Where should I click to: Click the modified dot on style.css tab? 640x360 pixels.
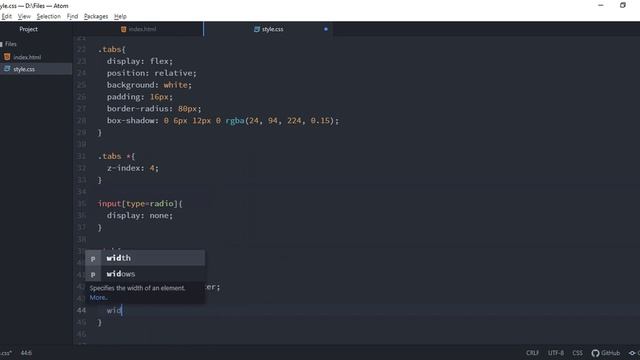326,29
